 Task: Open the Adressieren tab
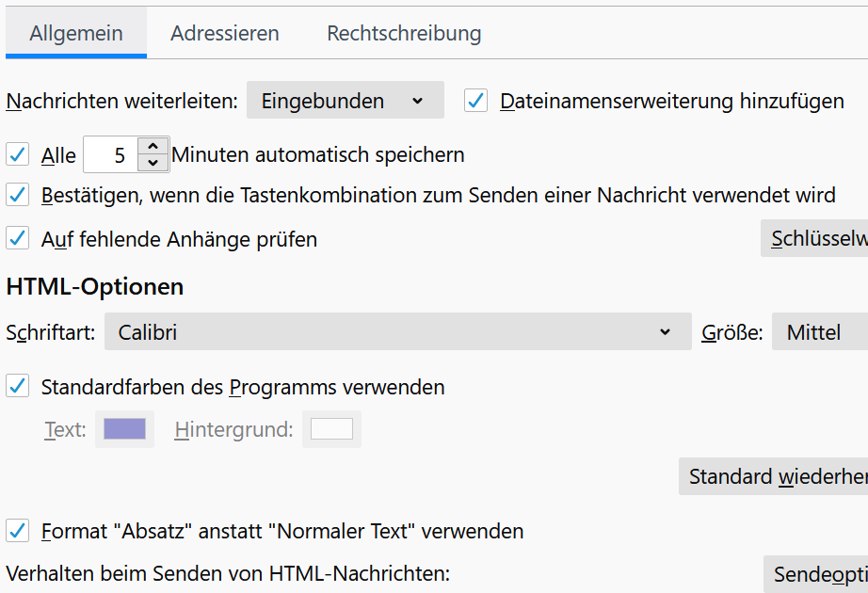225,34
